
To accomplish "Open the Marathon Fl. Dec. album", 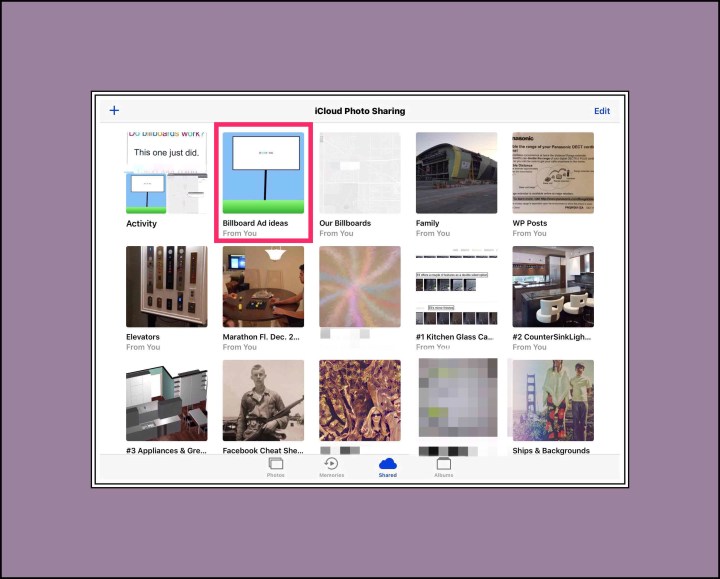I will 263,287.
